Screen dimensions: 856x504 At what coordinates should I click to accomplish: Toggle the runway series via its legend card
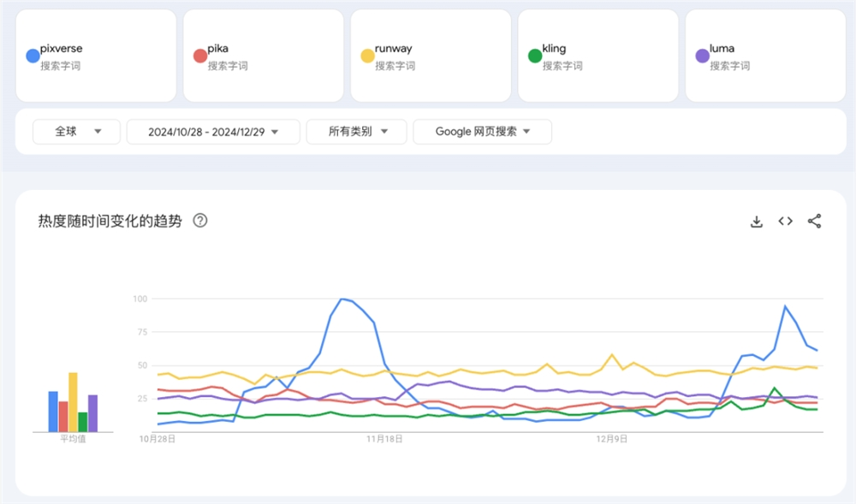point(430,54)
